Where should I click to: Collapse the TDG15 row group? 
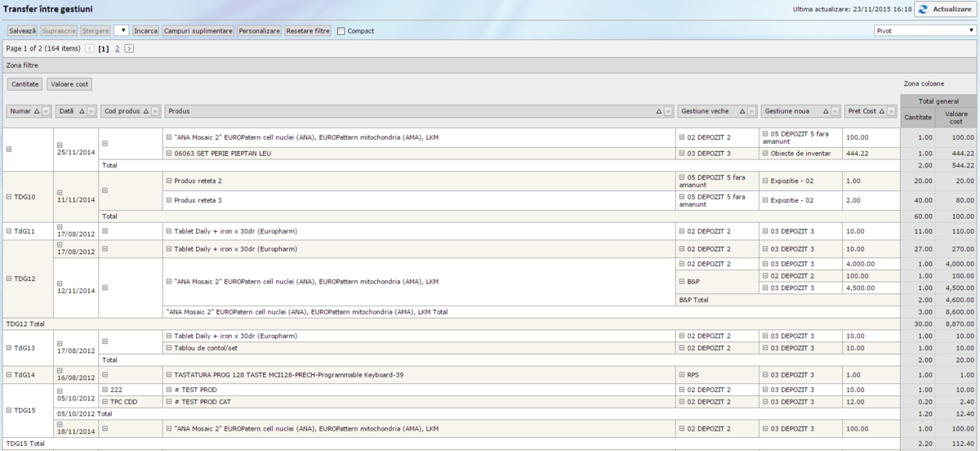click(9, 410)
